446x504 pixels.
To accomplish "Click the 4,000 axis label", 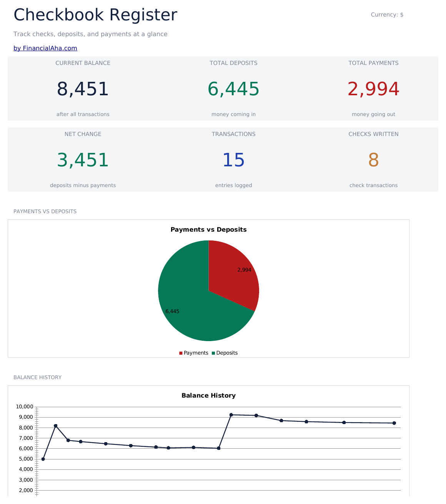I will [26, 469].
